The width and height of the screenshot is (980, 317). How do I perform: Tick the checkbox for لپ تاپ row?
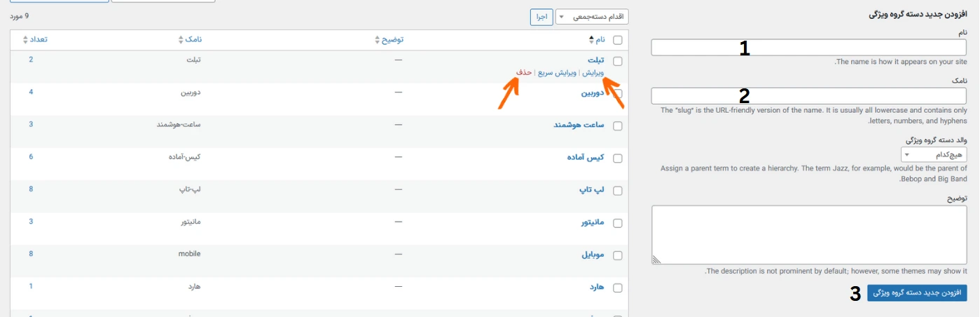(x=617, y=191)
